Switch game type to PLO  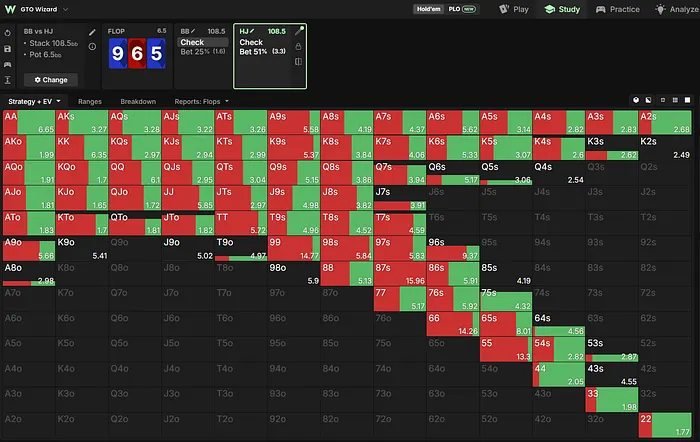462,9
